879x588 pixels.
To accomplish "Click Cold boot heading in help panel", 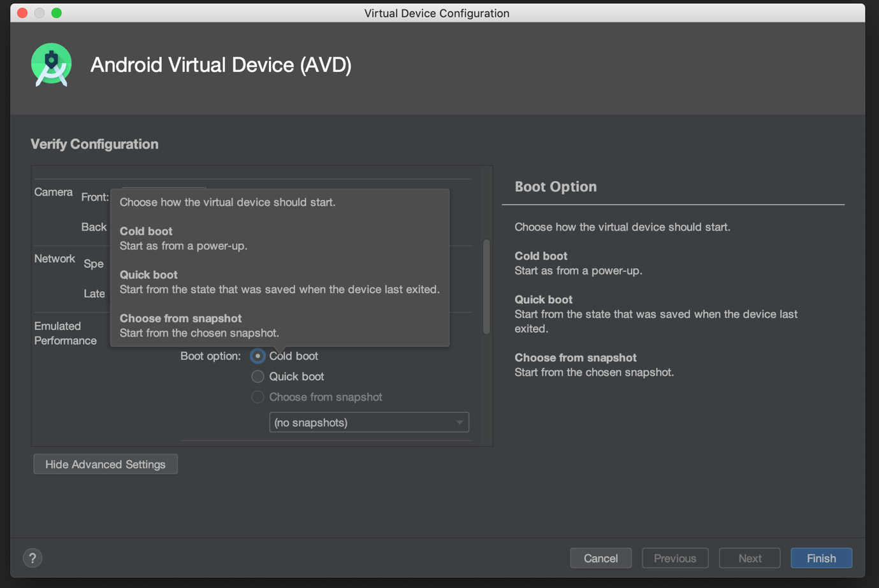I will coord(541,255).
